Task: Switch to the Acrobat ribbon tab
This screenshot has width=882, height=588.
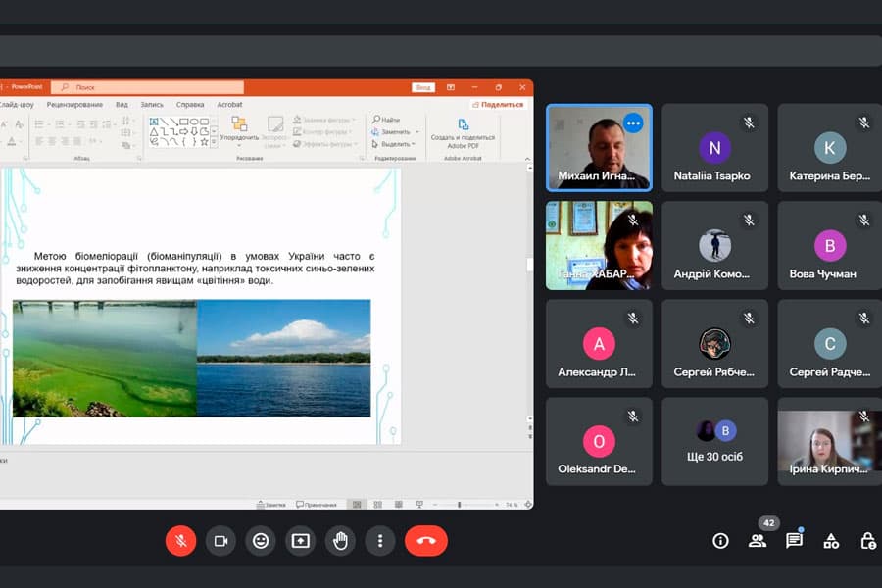Action: click(x=229, y=104)
